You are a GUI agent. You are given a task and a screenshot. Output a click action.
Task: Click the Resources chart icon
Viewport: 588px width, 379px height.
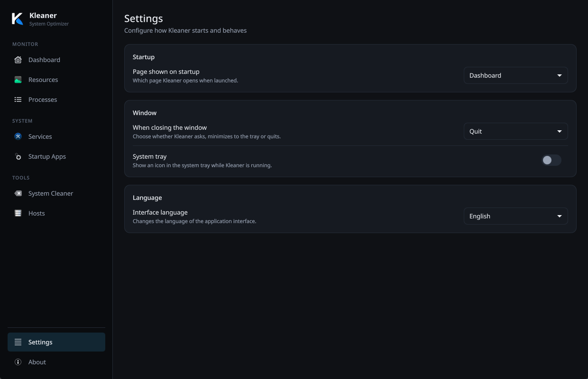tap(18, 80)
